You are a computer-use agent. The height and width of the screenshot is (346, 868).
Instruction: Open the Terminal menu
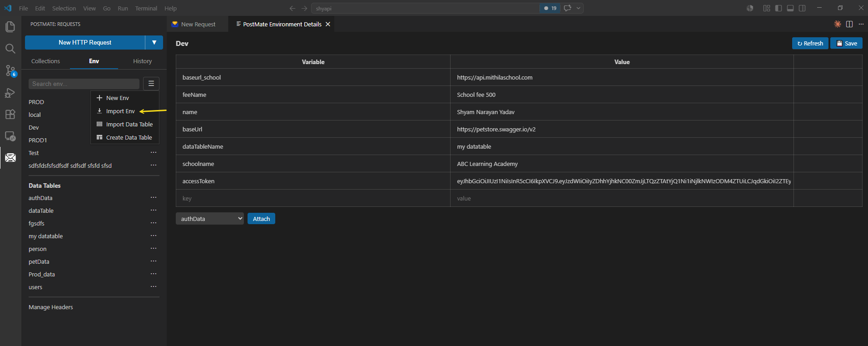click(146, 8)
